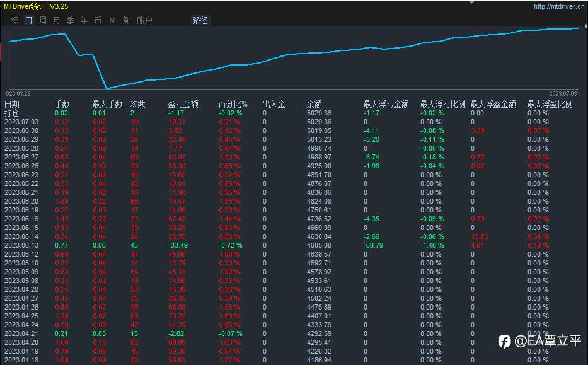Click balance value 5019.05
This screenshot has height=365, width=588.
(x=319, y=130)
